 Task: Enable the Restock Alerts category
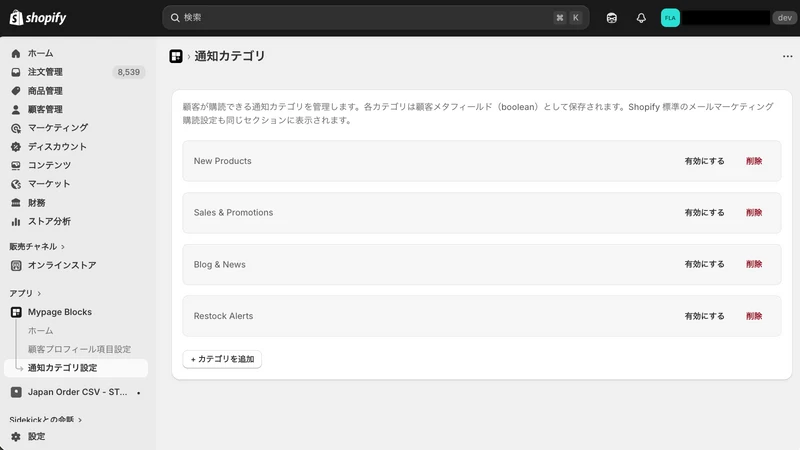704,316
